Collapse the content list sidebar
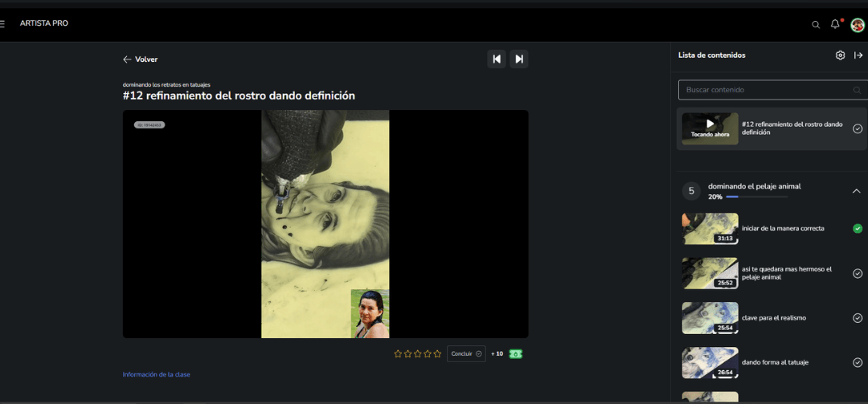 tap(858, 55)
